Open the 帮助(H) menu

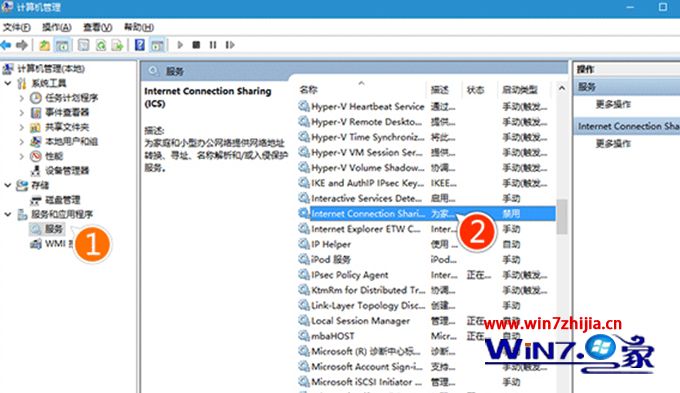click(x=139, y=27)
